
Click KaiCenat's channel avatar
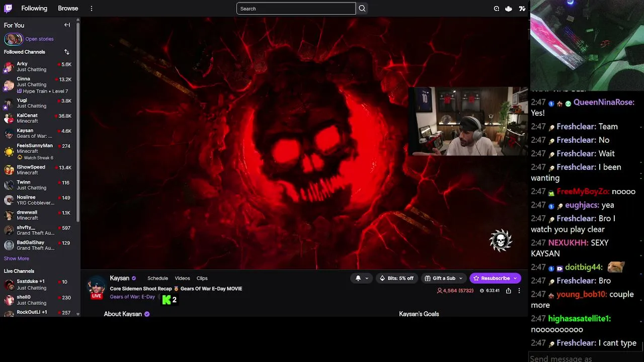point(9,118)
